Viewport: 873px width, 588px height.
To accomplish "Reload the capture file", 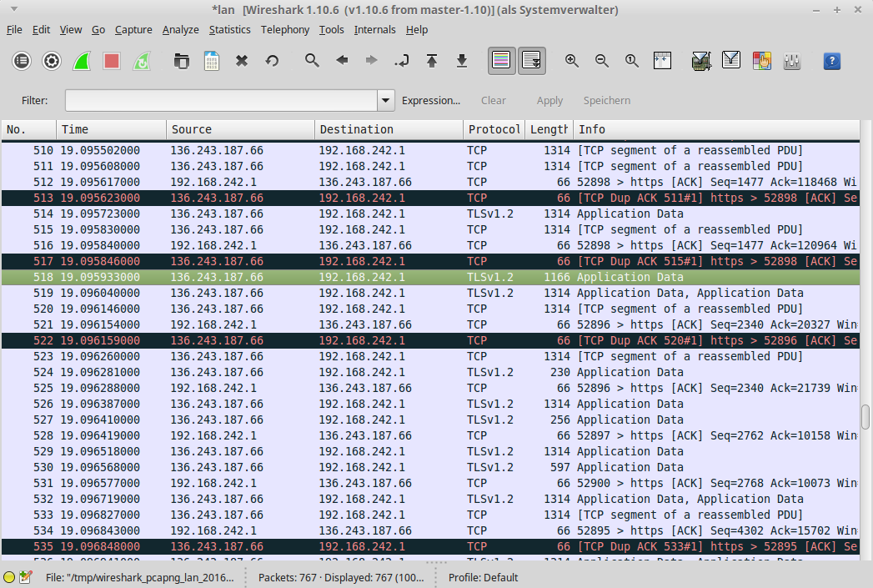I will pyautogui.click(x=271, y=60).
